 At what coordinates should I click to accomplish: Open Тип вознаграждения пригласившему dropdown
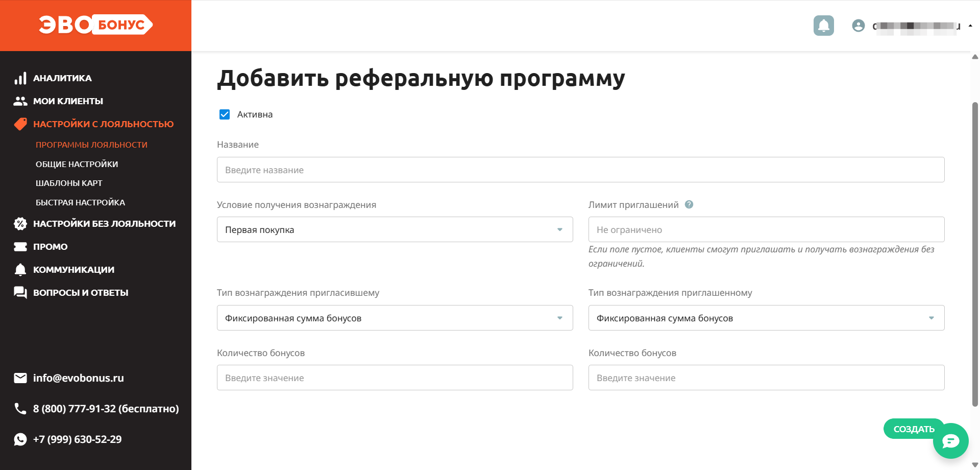[x=395, y=318]
